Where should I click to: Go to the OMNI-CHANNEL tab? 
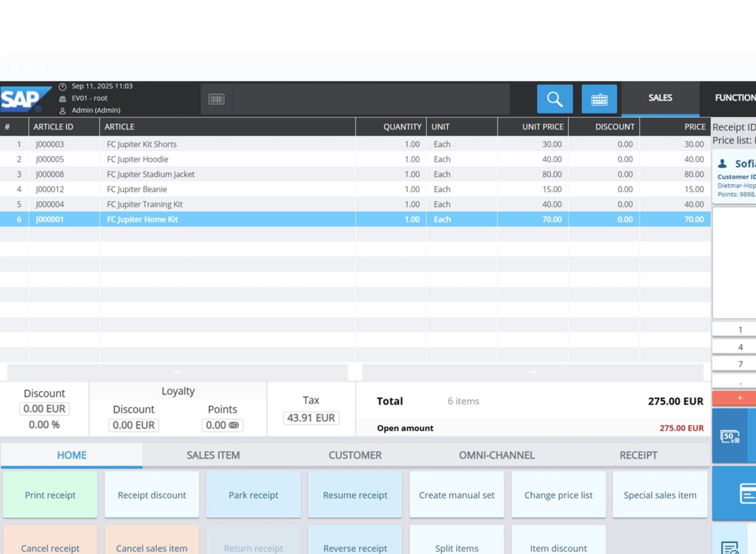click(x=496, y=455)
